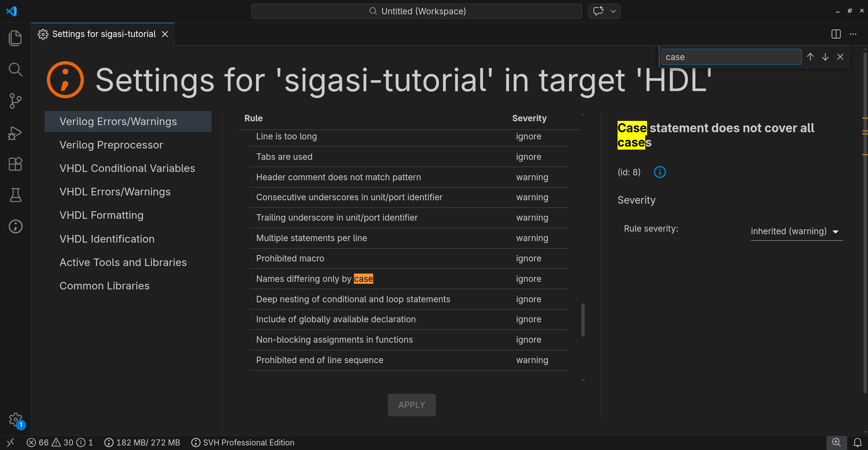This screenshot has width=868, height=450.
Task: Click the APPLY button
Action: [x=411, y=405]
